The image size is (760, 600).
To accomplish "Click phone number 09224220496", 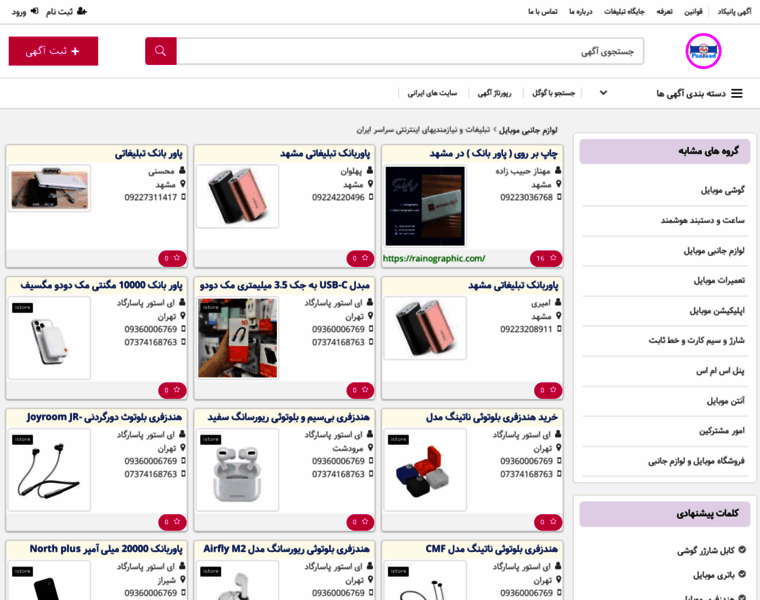I will coord(338,197).
